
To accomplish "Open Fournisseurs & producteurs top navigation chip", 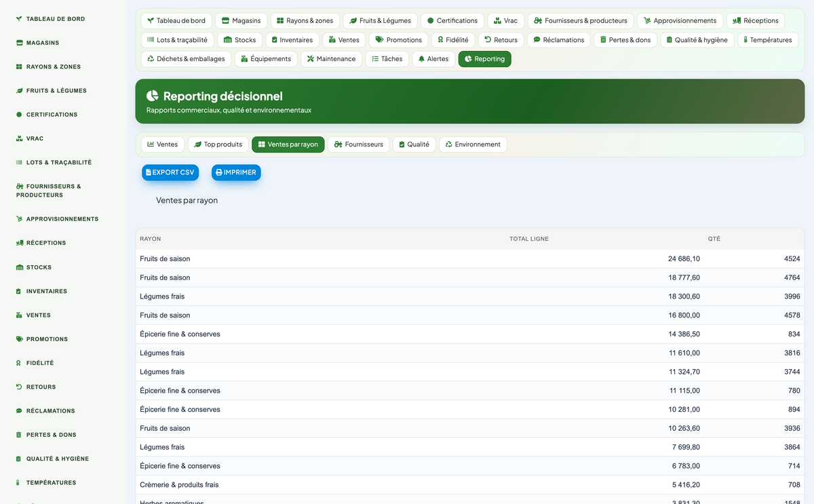I will pos(581,21).
